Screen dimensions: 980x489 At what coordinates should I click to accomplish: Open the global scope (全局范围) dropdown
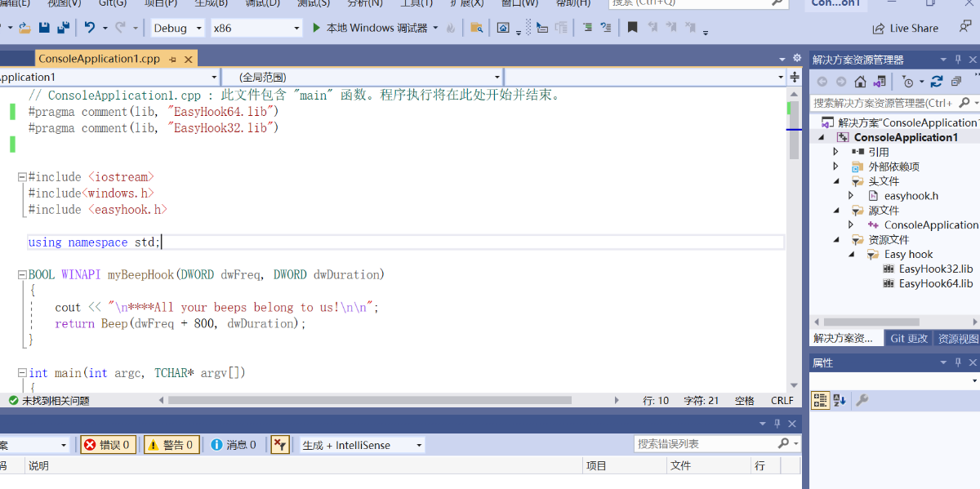click(x=362, y=77)
